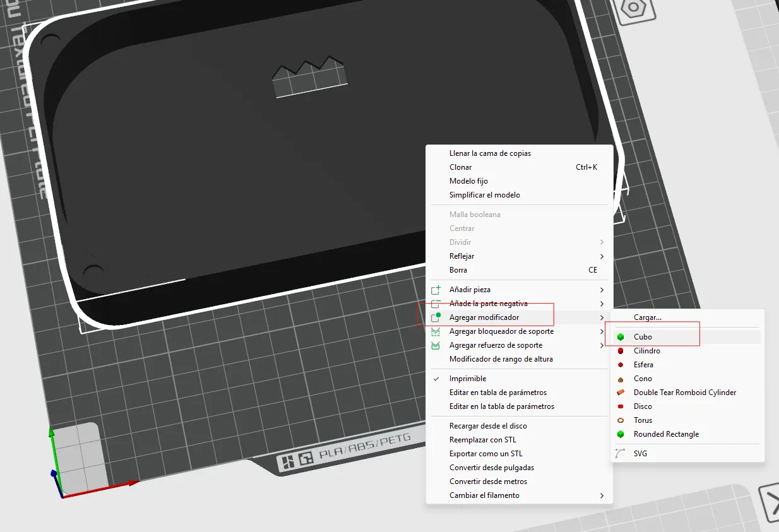Screen dimensions: 779x532
Task: Click the Agregar bloqueador de soporte icon
Action: pos(436,331)
